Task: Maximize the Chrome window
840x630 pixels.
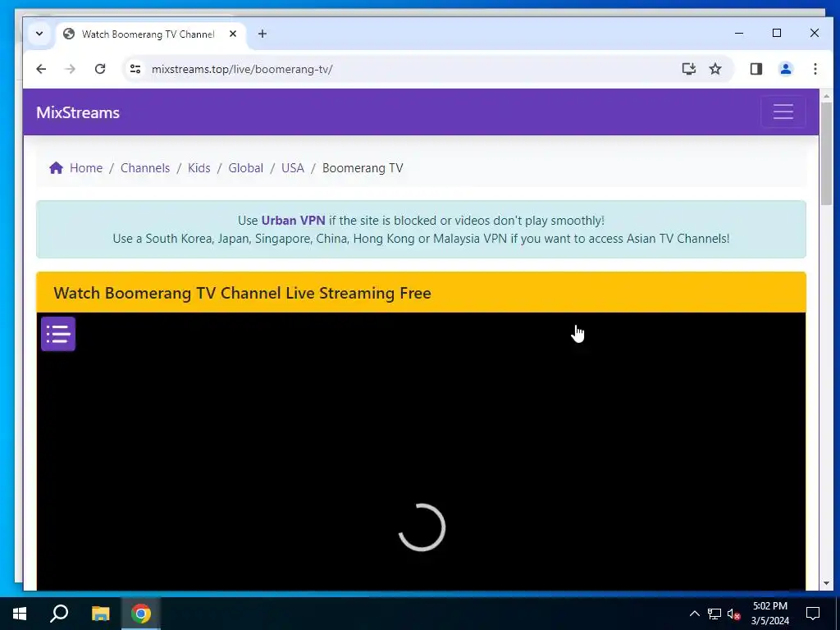Action: (x=777, y=33)
